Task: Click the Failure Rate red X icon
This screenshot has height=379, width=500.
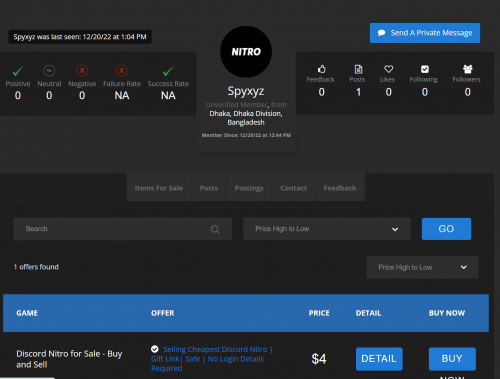Action: point(122,71)
